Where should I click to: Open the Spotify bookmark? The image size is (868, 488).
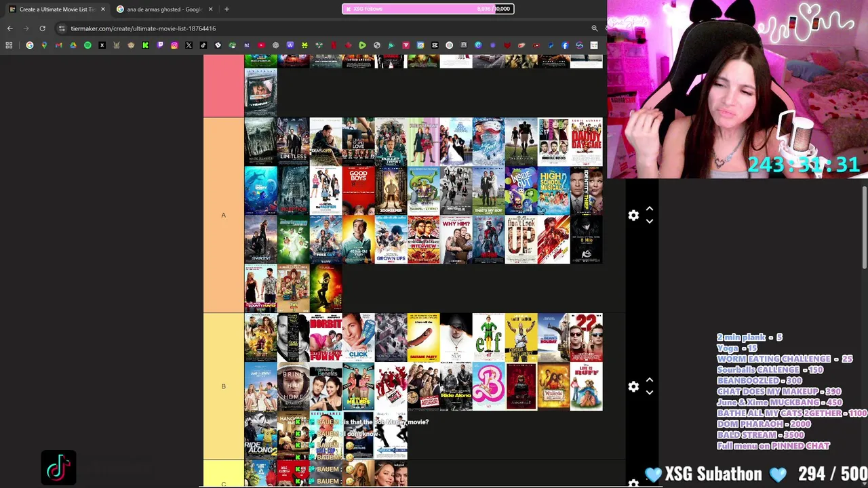(87, 45)
